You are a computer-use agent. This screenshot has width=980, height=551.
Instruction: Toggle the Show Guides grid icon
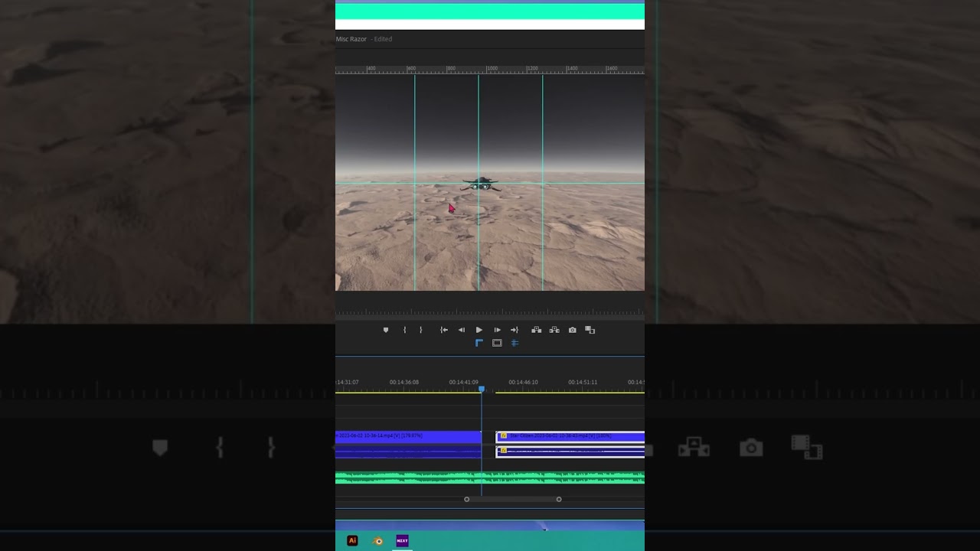[x=514, y=343]
